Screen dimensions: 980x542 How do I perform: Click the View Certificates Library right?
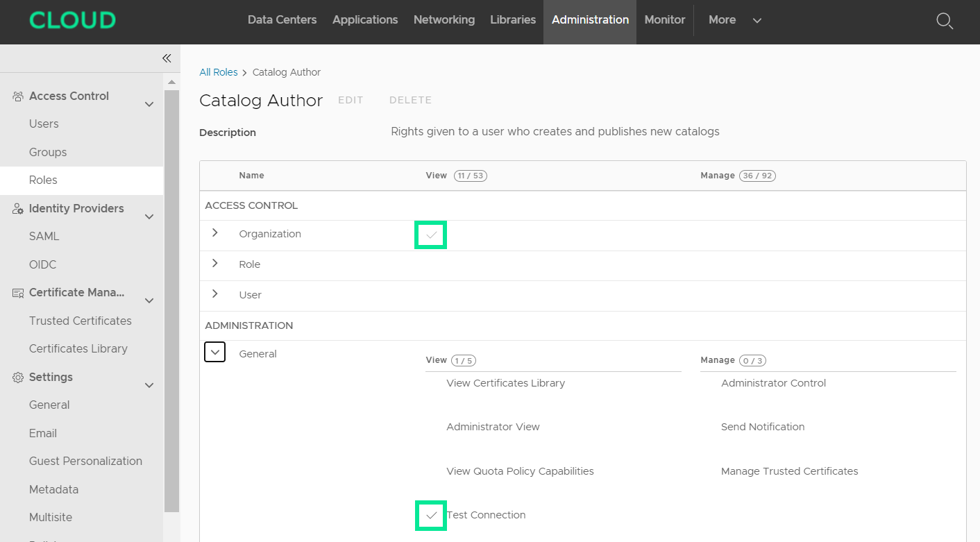coord(505,383)
